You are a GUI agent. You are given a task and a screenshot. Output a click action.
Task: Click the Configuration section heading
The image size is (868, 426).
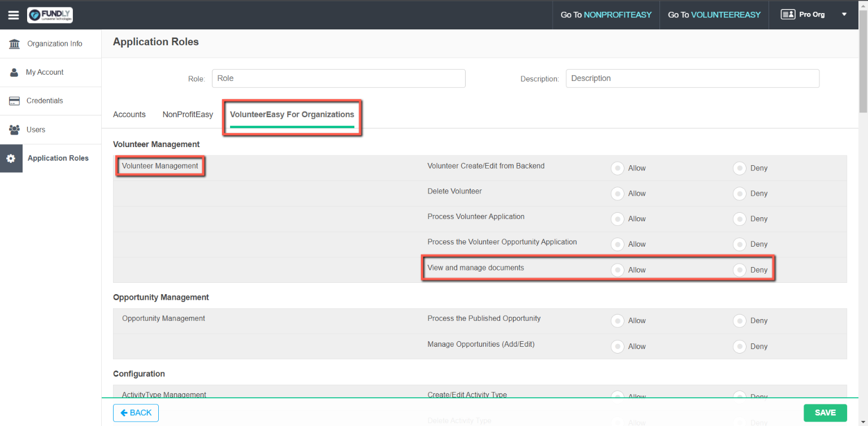139,374
